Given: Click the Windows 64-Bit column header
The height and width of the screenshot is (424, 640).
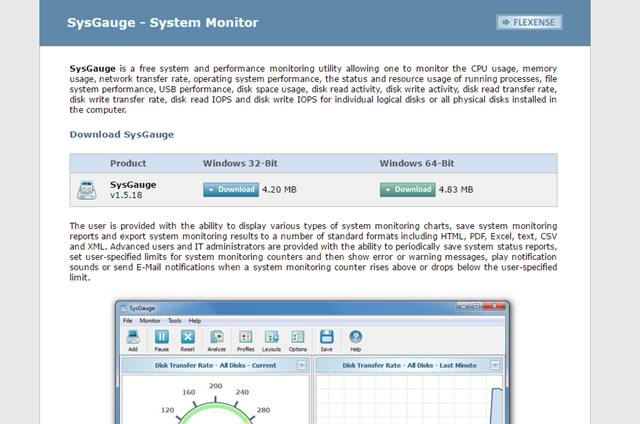Looking at the screenshot, I should click(417, 164).
